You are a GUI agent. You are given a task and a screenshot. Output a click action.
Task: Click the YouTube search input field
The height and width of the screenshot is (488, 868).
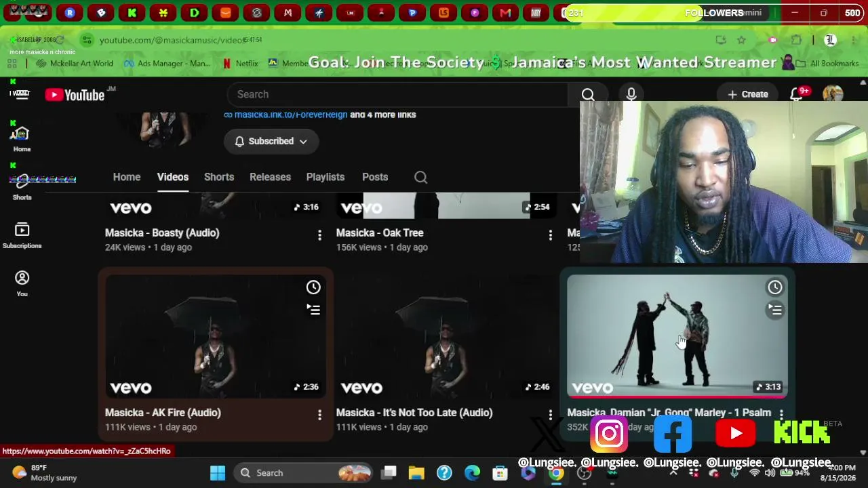pyautogui.click(x=398, y=94)
